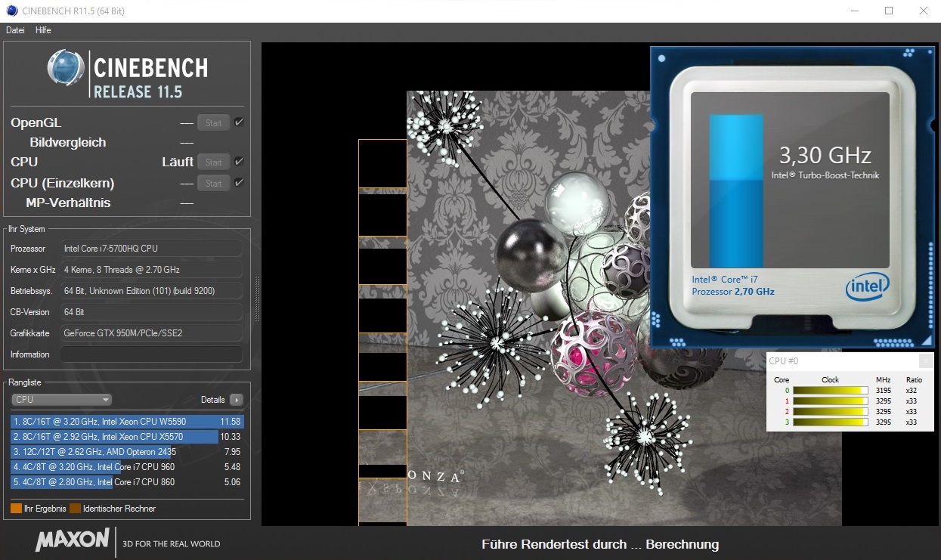941x560 pixels.
Task: Select the AMD Opteron 2435 ranking row
Action: [x=127, y=452]
